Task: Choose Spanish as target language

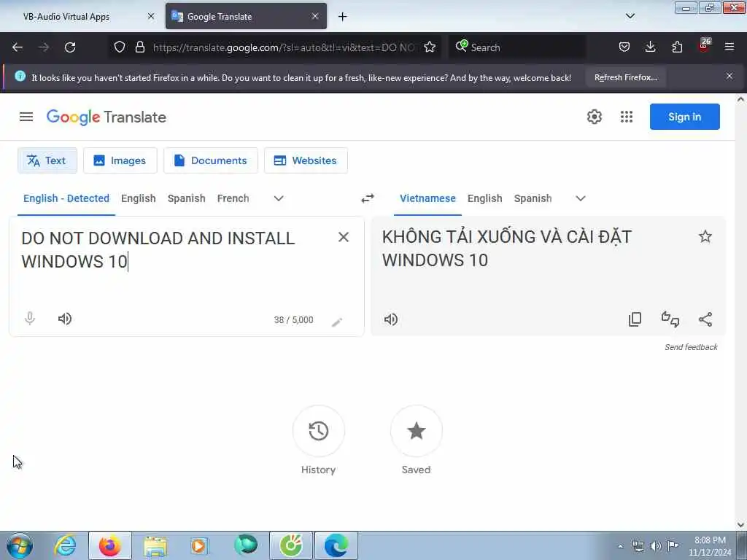Action: 533,198
